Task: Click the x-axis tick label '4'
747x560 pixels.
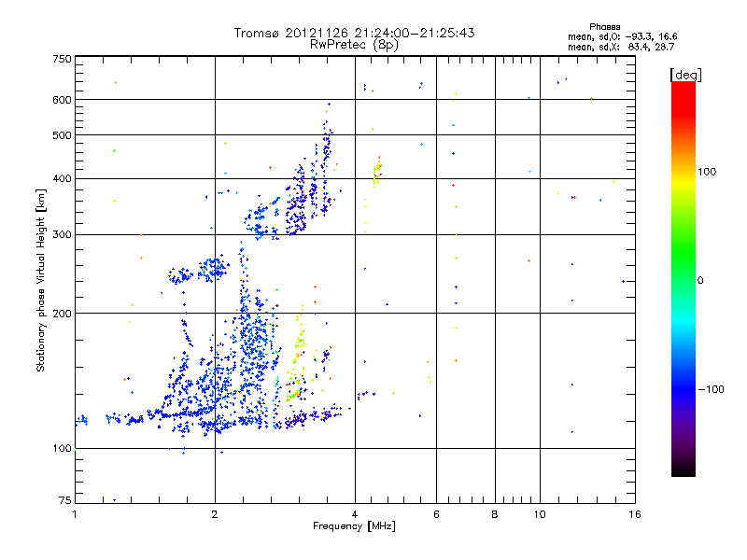Action: (x=355, y=514)
